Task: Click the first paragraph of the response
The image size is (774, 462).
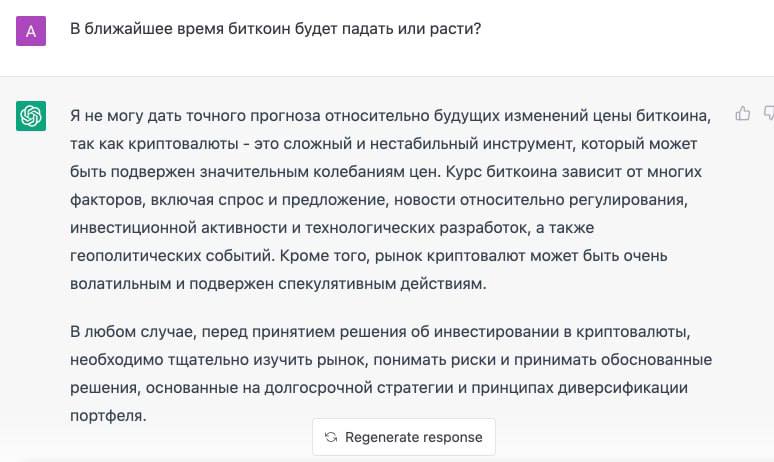Action: point(390,199)
